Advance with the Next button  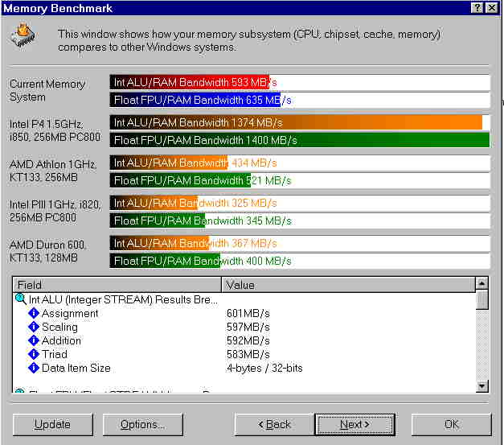tap(354, 424)
